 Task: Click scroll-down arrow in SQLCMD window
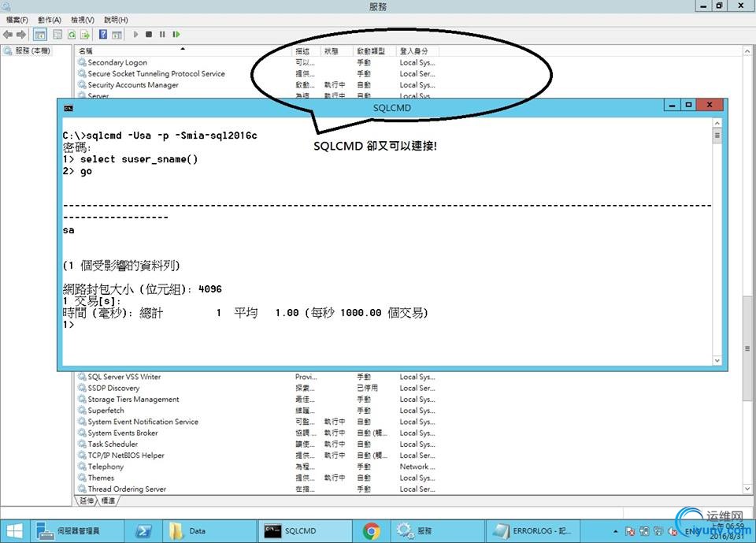click(x=717, y=360)
